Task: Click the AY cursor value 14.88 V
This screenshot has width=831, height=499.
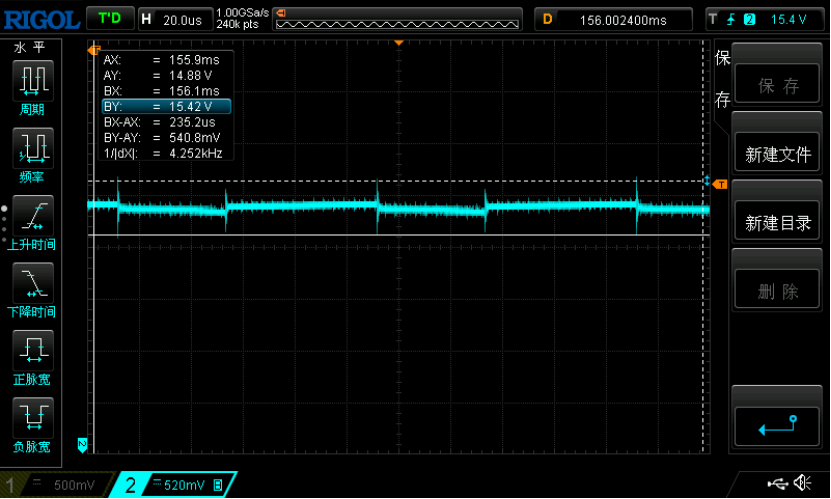Action: [190, 75]
